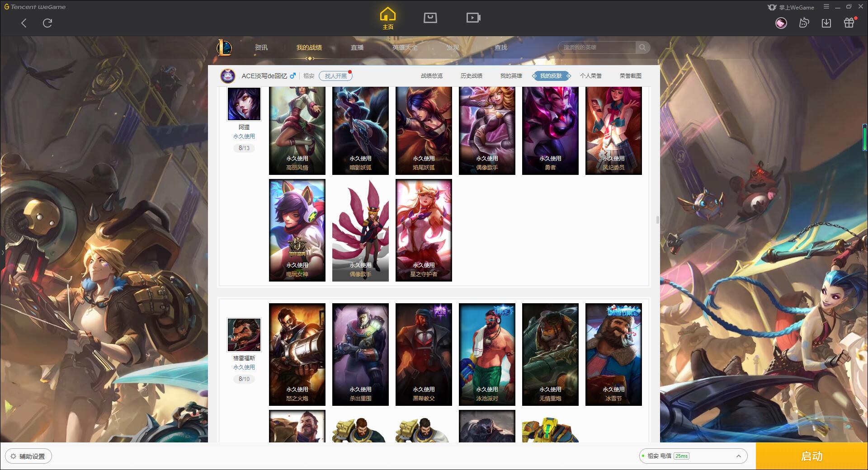The height and width of the screenshot is (470, 868).
Task: Click the 25ms latency badge
Action: click(681, 456)
